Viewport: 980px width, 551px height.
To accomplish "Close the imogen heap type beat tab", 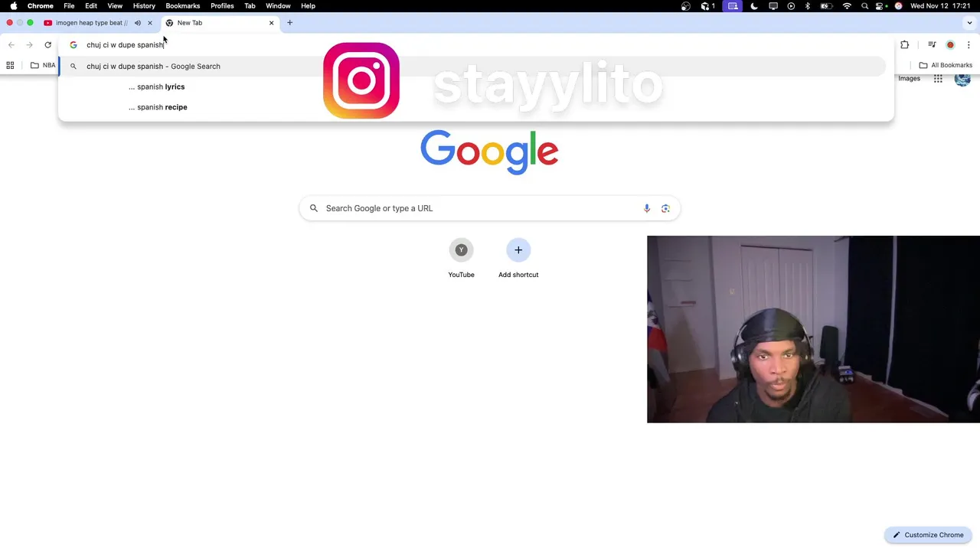I will pyautogui.click(x=150, y=23).
